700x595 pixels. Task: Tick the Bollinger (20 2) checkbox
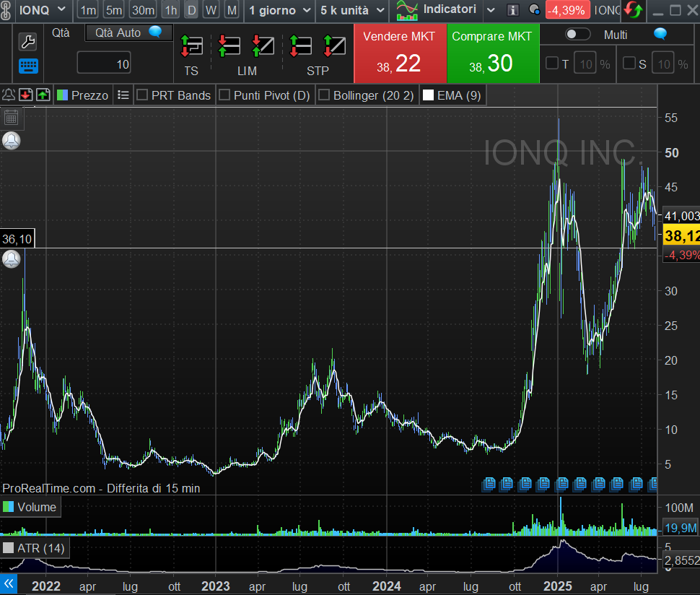pos(324,95)
